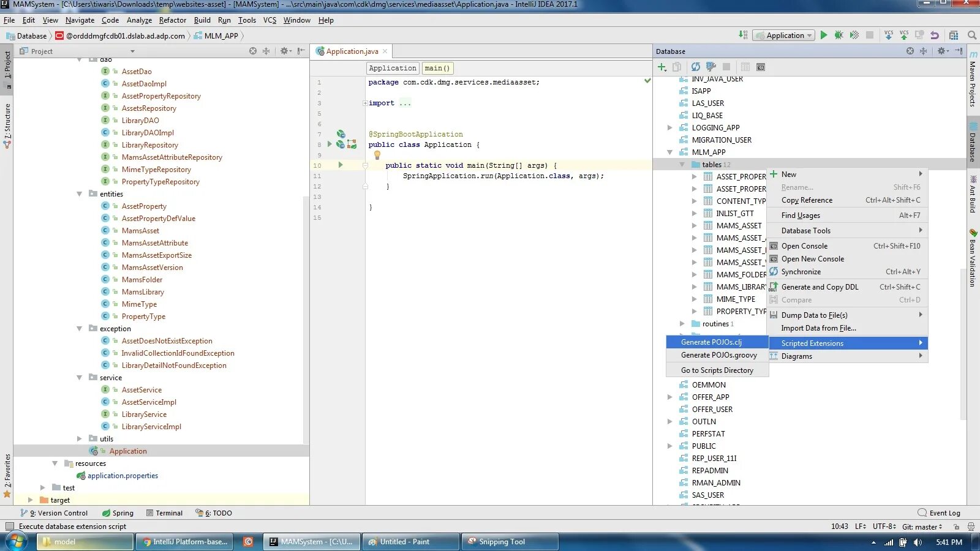Image resolution: width=980 pixels, height=551 pixels.
Task: Open the Windows Start menu
Action: [x=17, y=542]
